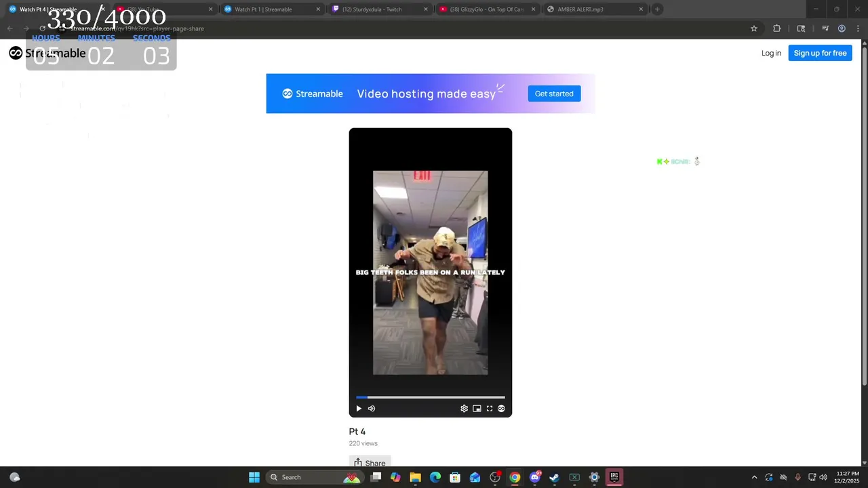Viewport: 868px width, 488px height.
Task: Open the browser extensions puzzle icon
Action: (777, 28)
